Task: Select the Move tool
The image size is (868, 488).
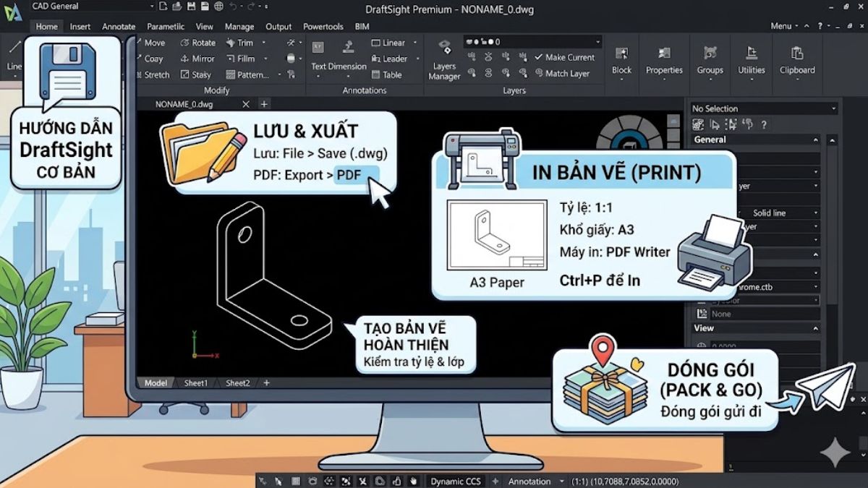Action: point(150,43)
